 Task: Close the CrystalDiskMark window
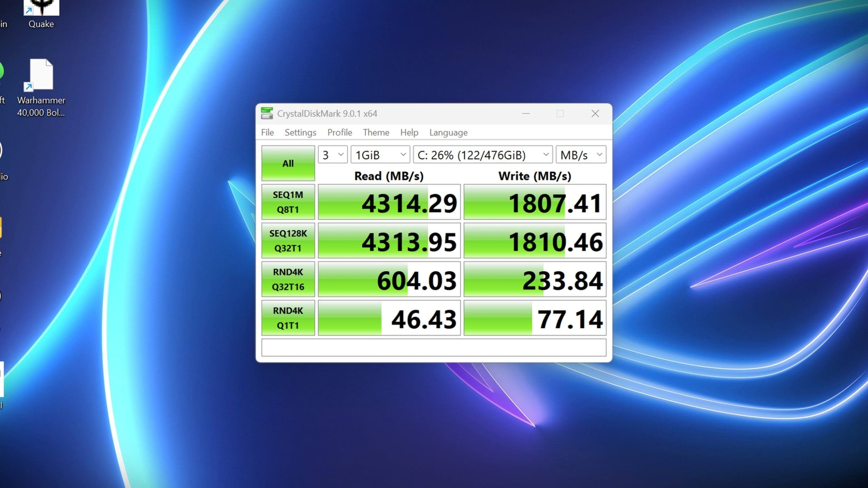point(595,113)
